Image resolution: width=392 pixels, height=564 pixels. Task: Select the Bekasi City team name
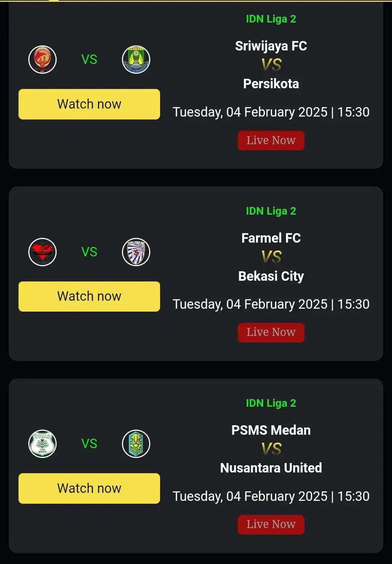click(x=271, y=276)
